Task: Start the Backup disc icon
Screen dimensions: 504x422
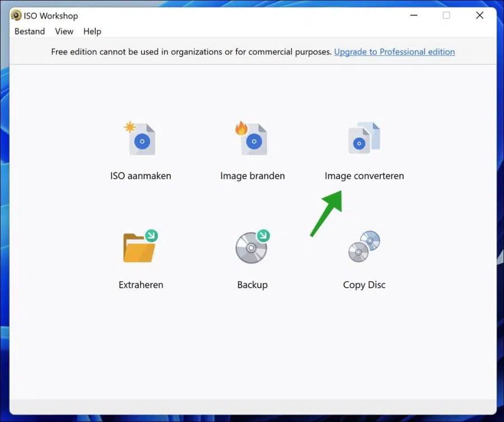Action: pos(253,246)
